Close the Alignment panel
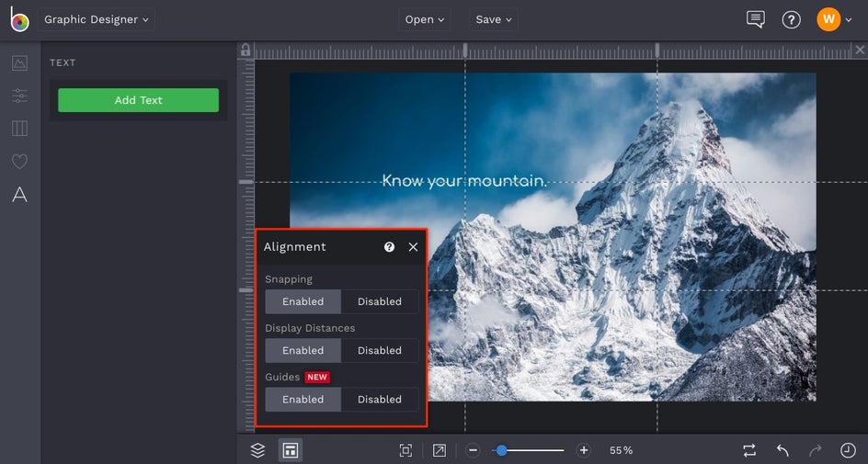Viewport: 868px width, 464px height. pos(413,247)
